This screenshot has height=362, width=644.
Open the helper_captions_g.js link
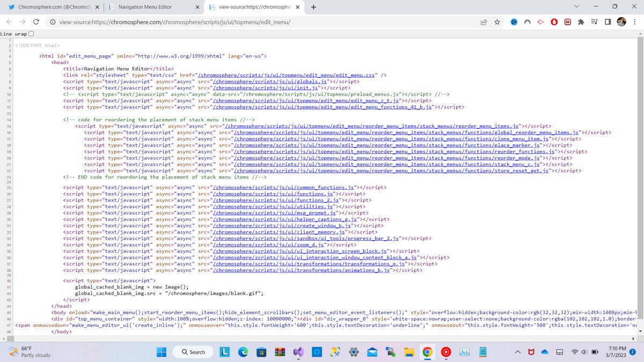284,220
